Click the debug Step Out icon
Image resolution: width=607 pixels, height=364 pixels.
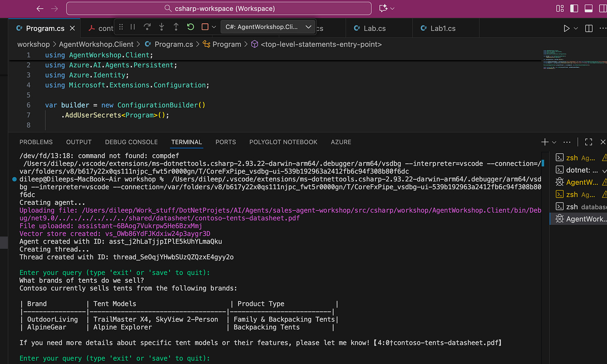coord(176,27)
